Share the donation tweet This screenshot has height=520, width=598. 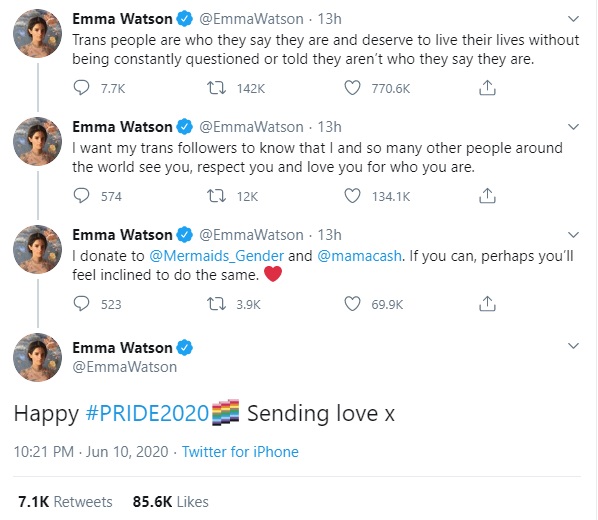coord(487,304)
